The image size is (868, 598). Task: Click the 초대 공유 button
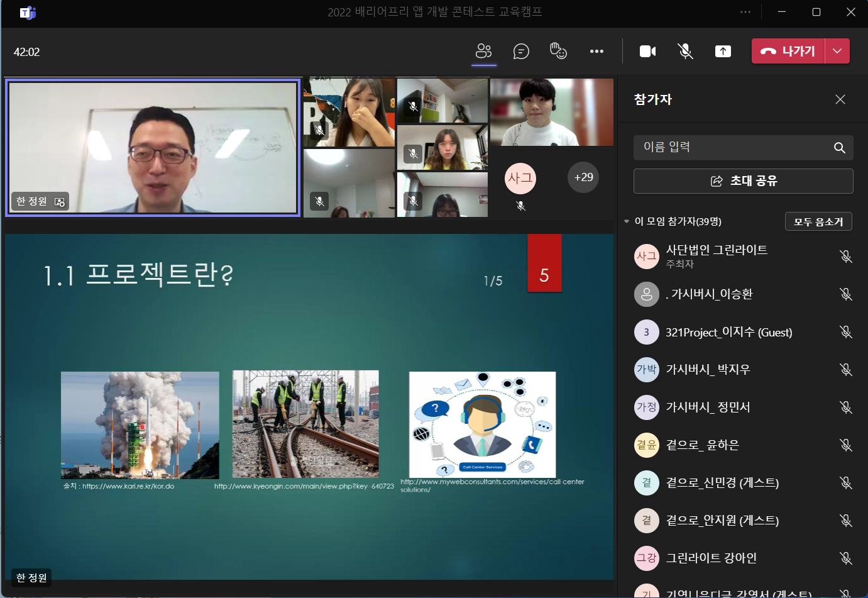(744, 181)
